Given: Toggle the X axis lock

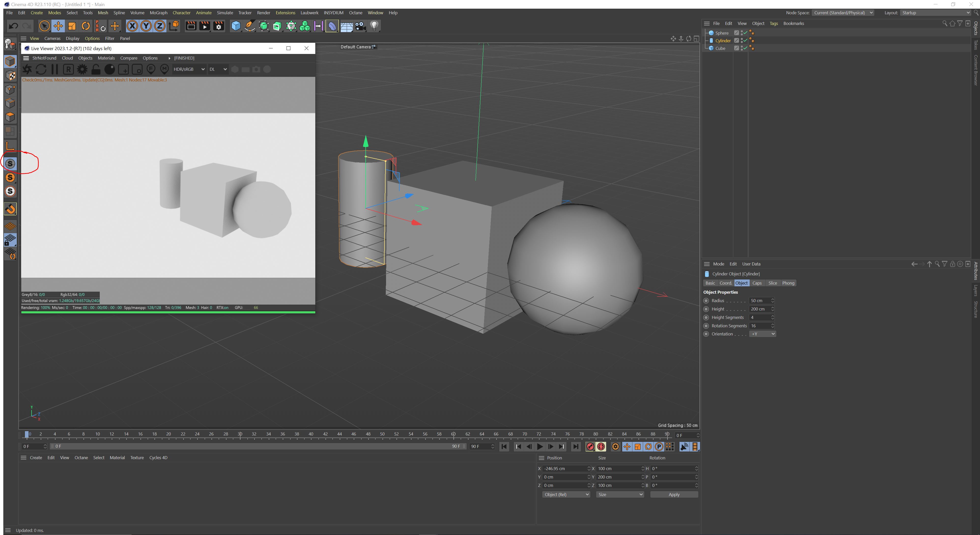Looking at the screenshot, I should coord(132,26).
